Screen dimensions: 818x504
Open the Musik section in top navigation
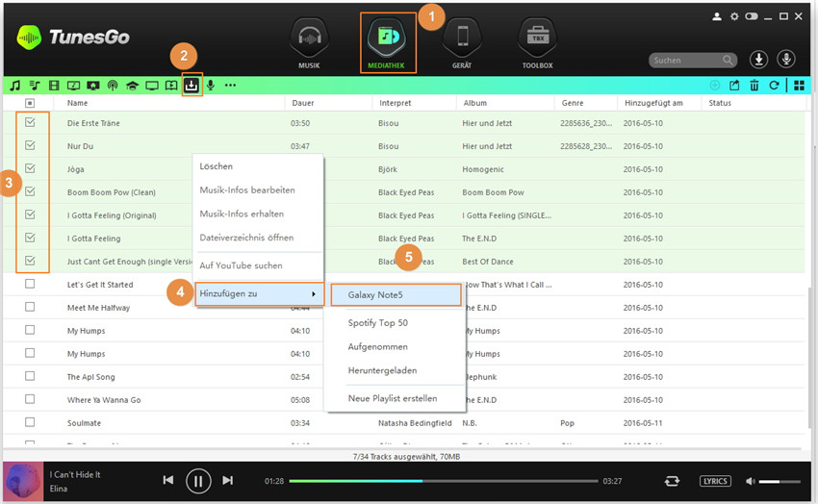point(309,44)
